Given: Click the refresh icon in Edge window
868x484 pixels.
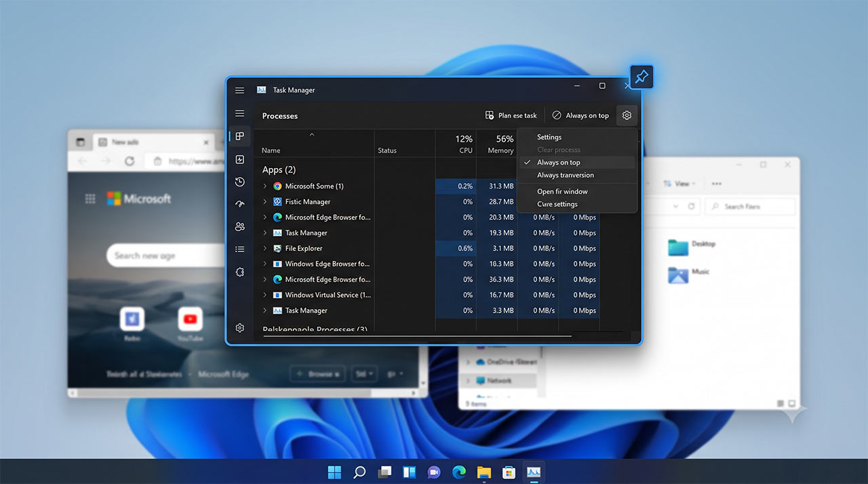Looking at the screenshot, I should point(130,161).
